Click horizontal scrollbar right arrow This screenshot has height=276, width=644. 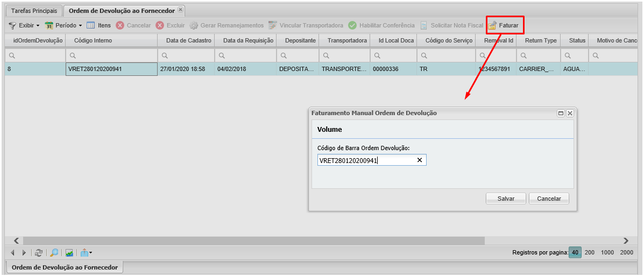click(626, 240)
